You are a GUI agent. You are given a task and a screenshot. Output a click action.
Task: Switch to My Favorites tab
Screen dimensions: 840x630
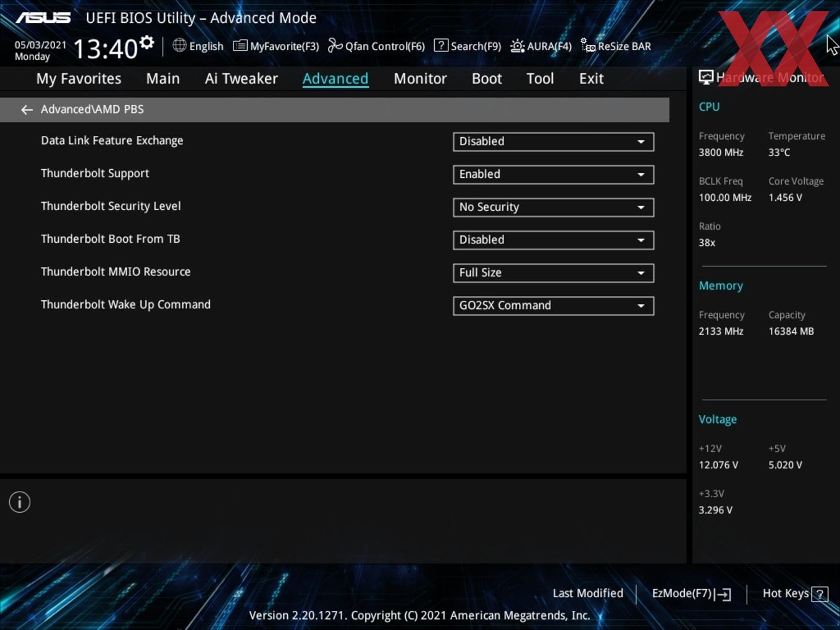point(78,78)
